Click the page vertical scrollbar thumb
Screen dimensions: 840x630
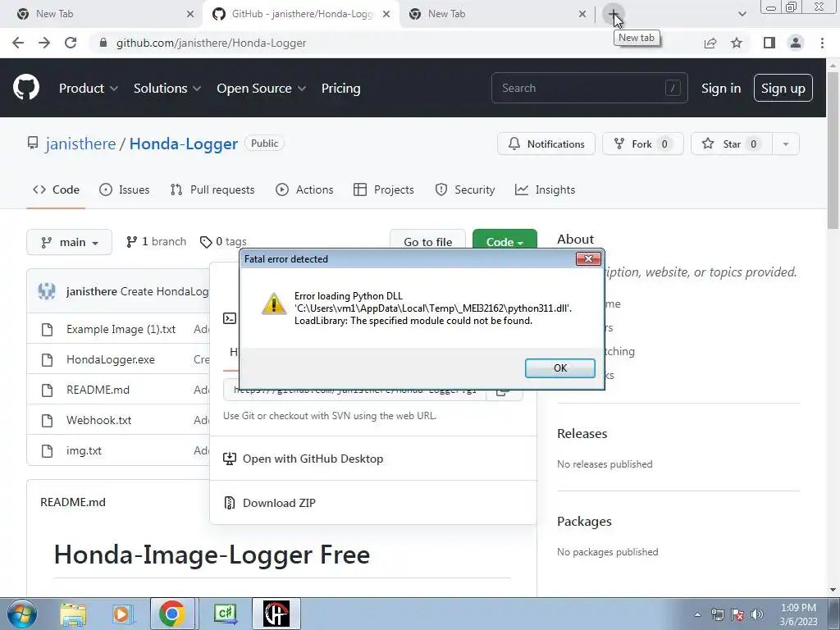tap(833, 152)
